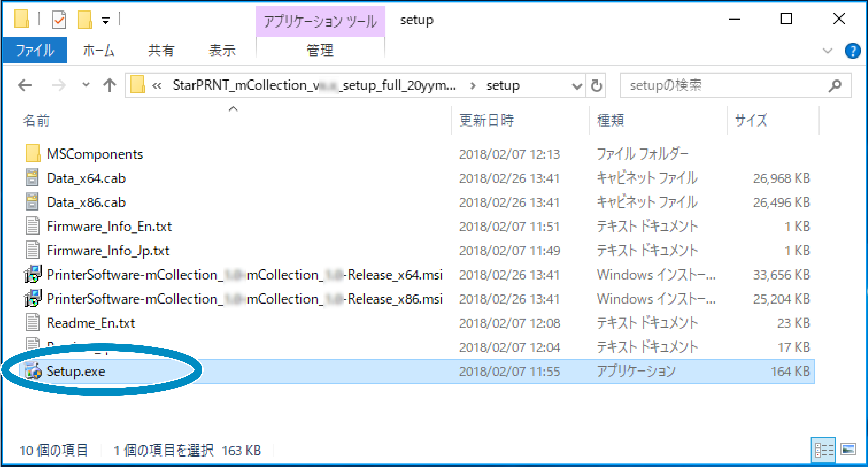This screenshot has height=467, width=868.
Task: Sort by the 名前 column header
Action: point(36,120)
